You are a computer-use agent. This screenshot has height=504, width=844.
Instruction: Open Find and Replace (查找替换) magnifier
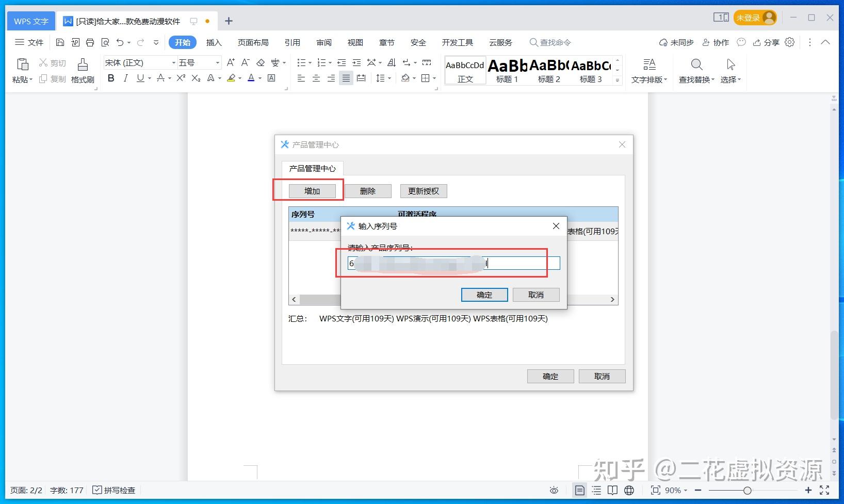point(696,64)
